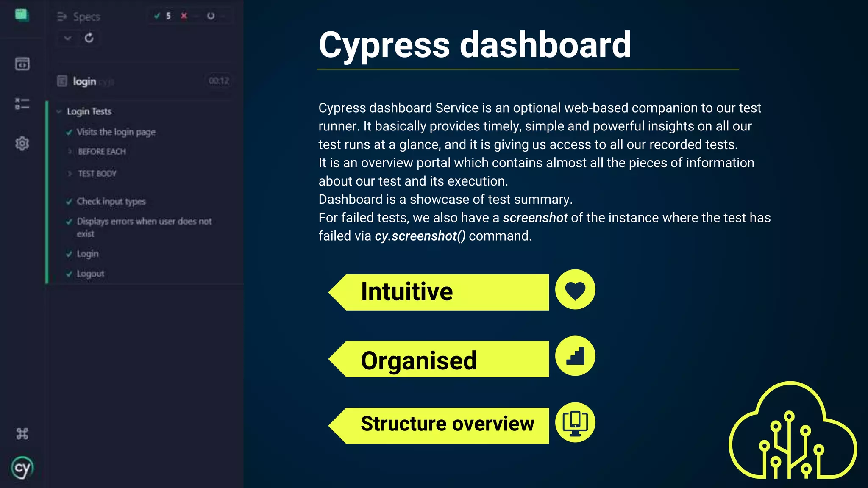Click the Intuitive yellow label
This screenshot has width=868, height=488.
439,292
